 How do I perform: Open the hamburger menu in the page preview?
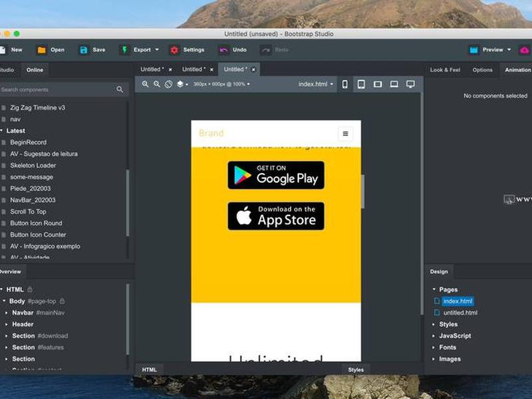coord(345,134)
